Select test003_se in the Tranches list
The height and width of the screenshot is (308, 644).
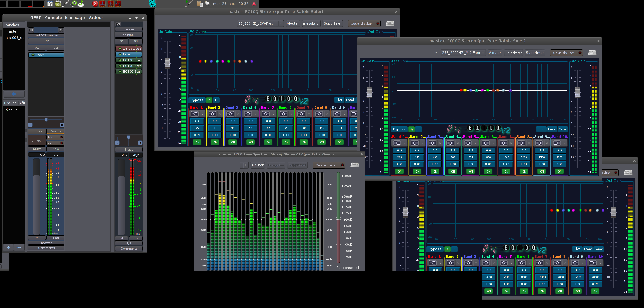click(14, 38)
